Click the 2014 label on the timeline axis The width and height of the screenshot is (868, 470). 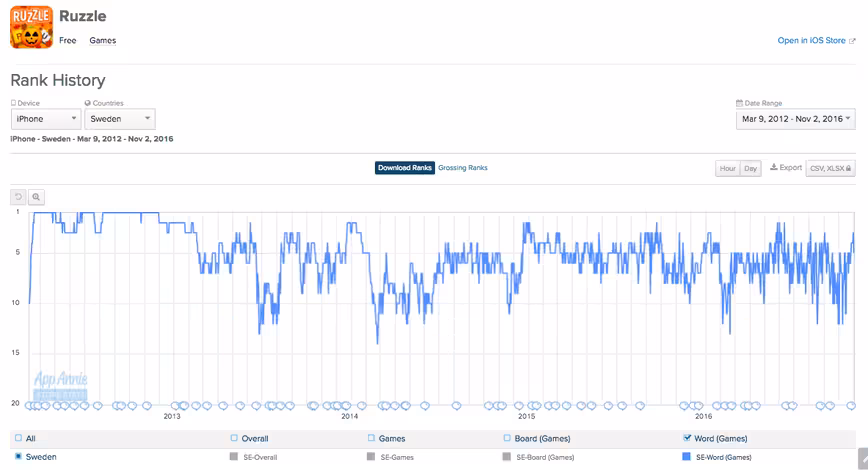349,416
